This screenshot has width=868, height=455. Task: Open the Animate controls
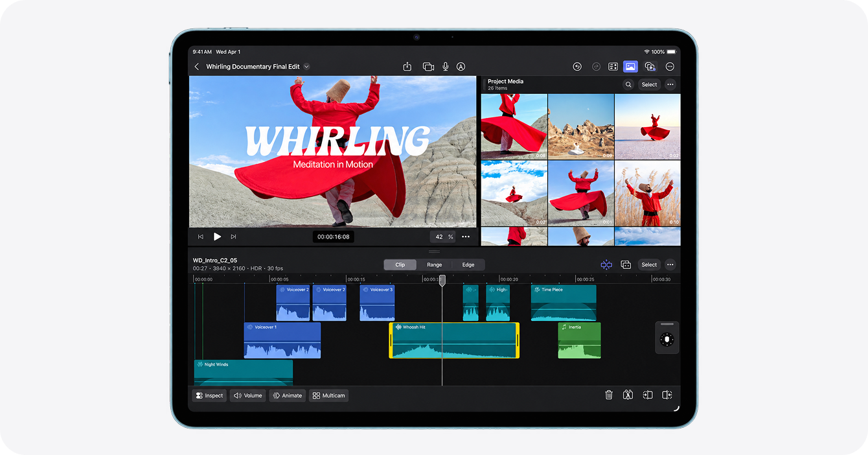(287, 395)
